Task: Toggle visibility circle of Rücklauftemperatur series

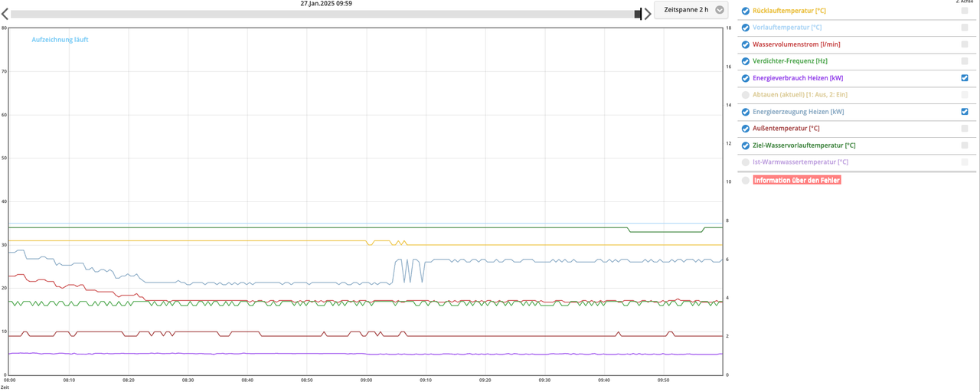Action: pyautogui.click(x=746, y=11)
